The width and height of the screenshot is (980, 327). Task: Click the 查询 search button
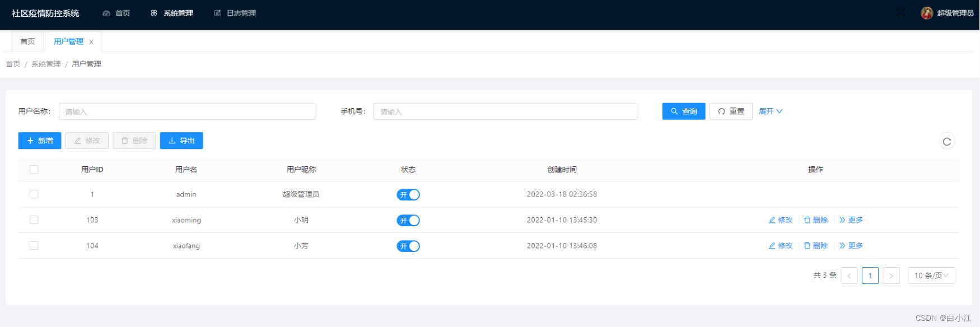click(684, 111)
